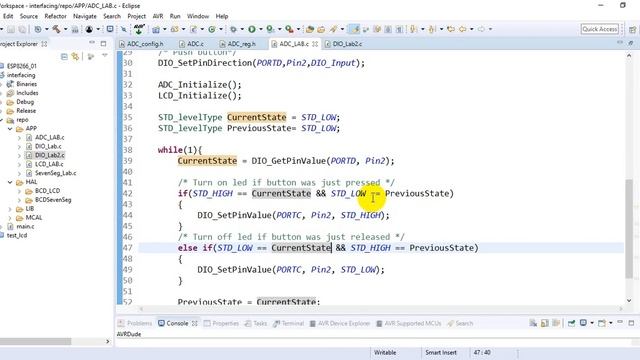Click the Previous Annotation icon in toolbar
The height and width of the screenshot is (360, 640).
(x=432, y=29)
